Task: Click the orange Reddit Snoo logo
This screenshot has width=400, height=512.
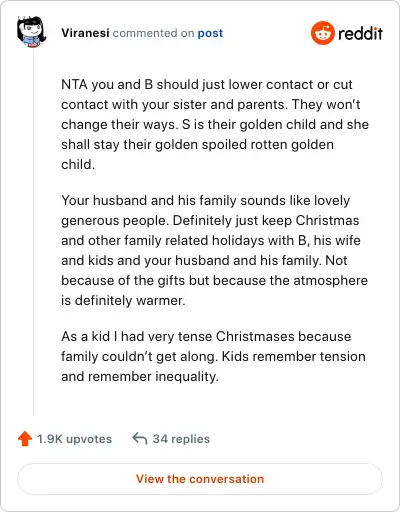Action: [322, 33]
